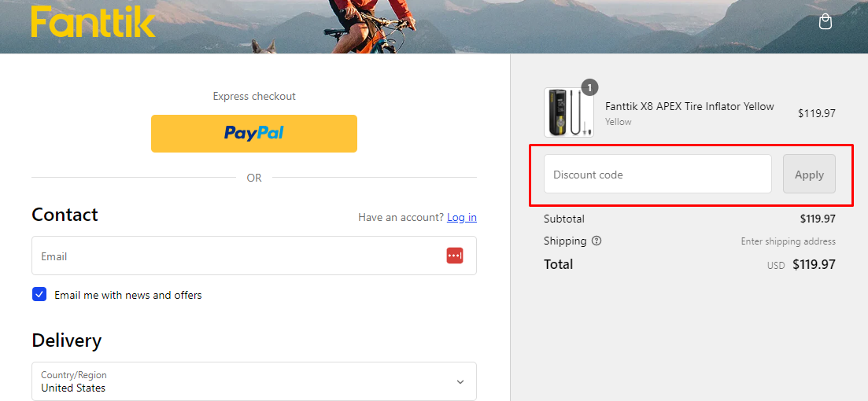The image size is (868, 401).
Task: Click the Fanttik X8 APEX Tire Inflator title
Action: (x=689, y=106)
